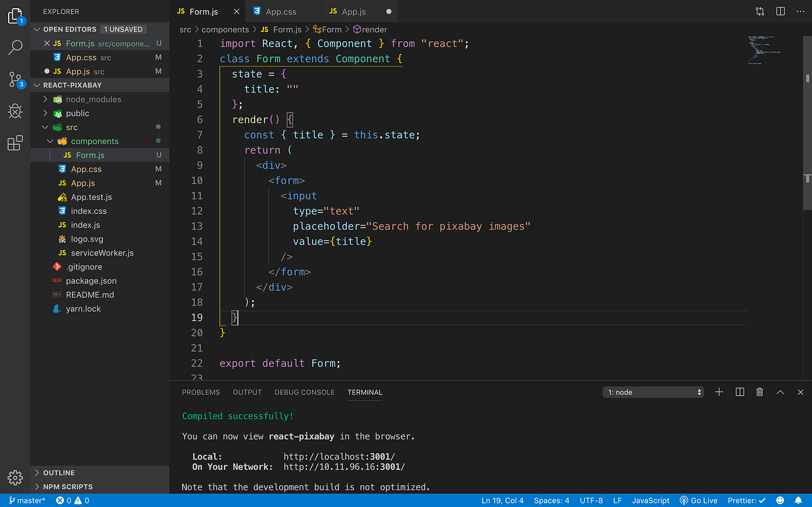This screenshot has width=812, height=507.
Task: Open the Extensions view icon
Action: (15, 143)
